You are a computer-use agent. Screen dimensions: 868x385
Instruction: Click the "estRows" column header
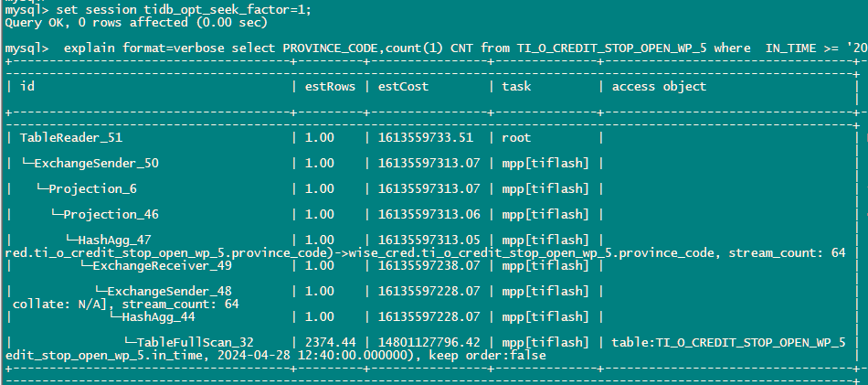tap(329, 86)
